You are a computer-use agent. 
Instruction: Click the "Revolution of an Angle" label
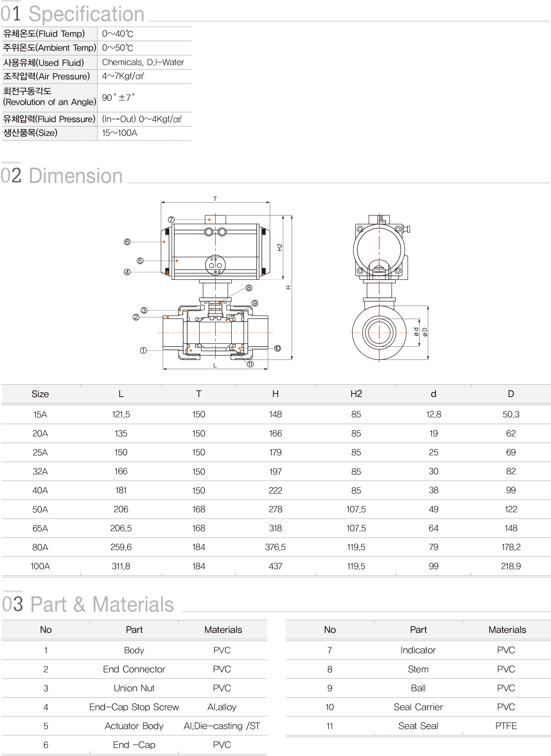click(50, 102)
